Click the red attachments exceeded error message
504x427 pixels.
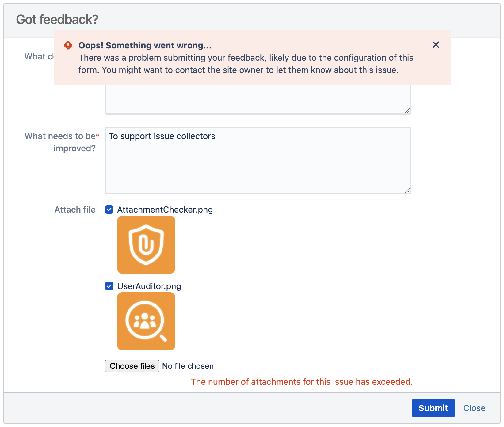pos(302,382)
